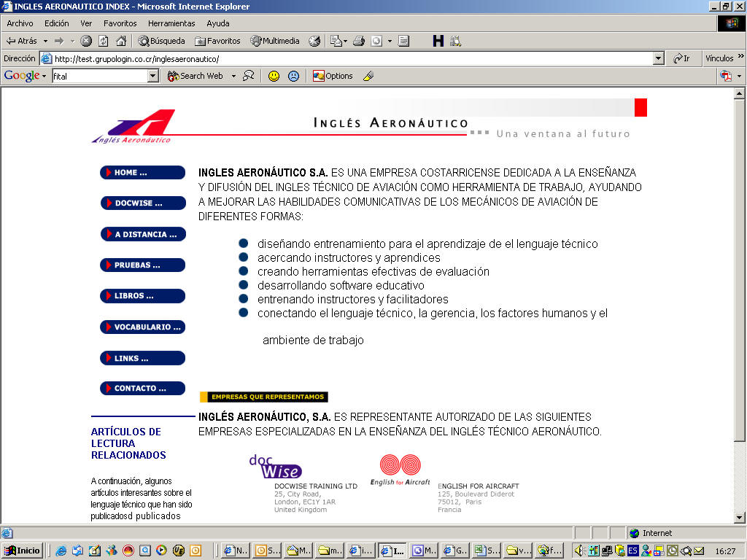This screenshot has width=747, height=560.
Task: Expand the Vínculos links toolbar chevron
Action: pyautogui.click(x=741, y=56)
